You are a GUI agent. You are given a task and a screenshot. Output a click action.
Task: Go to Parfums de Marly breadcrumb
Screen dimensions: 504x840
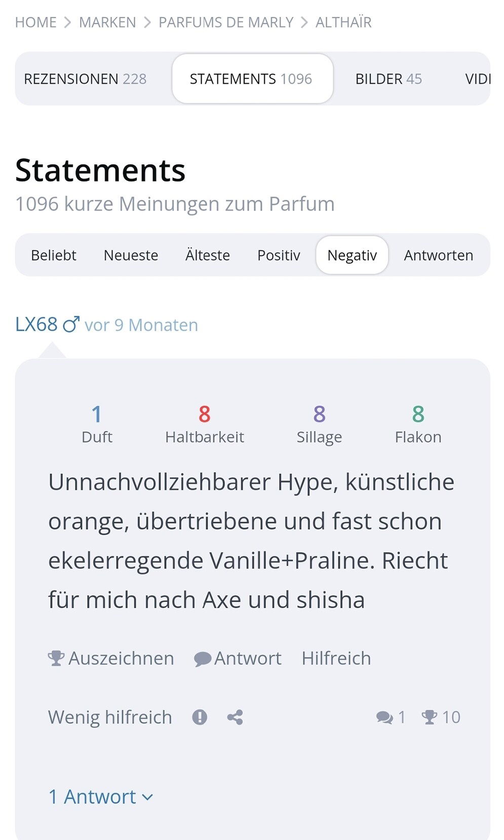point(226,22)
